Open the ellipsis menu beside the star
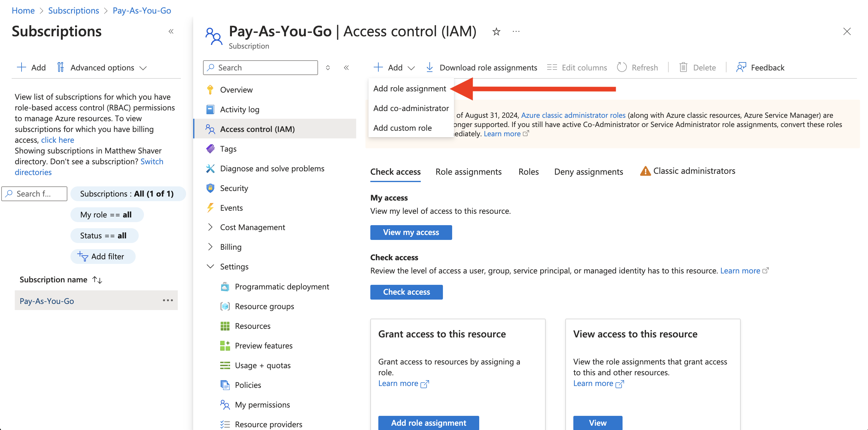 click(x=516, y=31)
